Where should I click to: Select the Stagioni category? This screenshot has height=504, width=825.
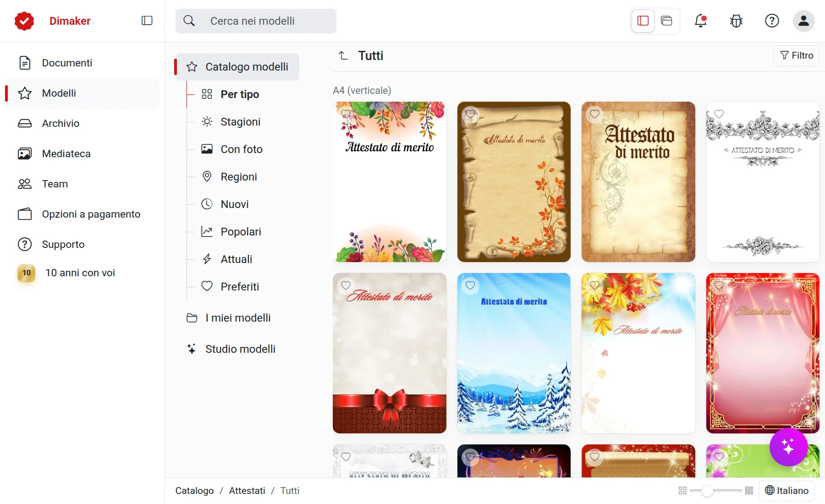click(240, 122)
